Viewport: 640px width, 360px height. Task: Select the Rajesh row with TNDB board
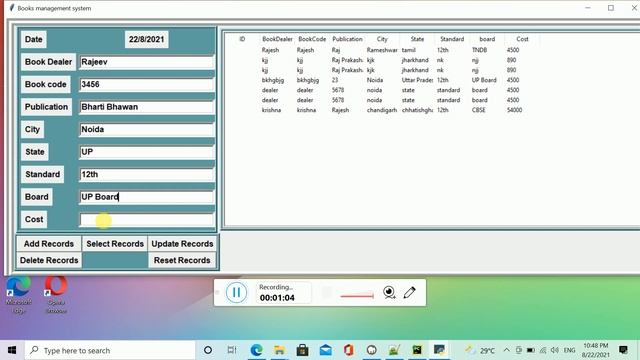pos(382,50)
